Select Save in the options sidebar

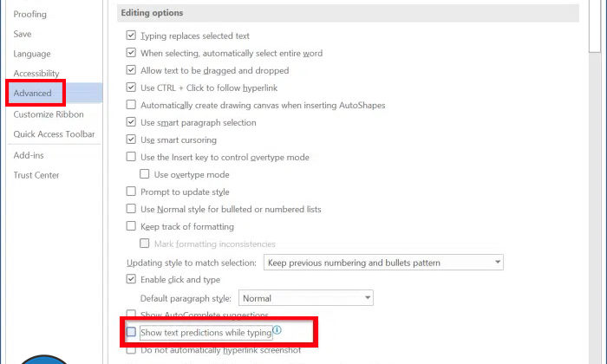coord(23,34)
